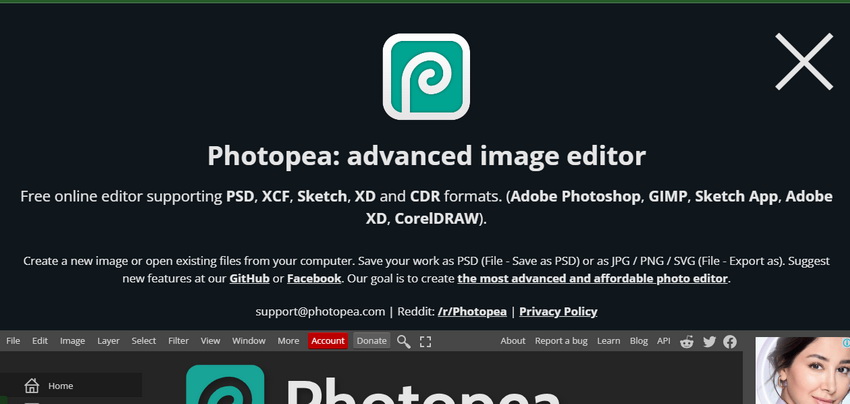Image resolution: width=850 pixels, height=404 pixels.
Task: Open the Image menu
Action: pos(72,341)
